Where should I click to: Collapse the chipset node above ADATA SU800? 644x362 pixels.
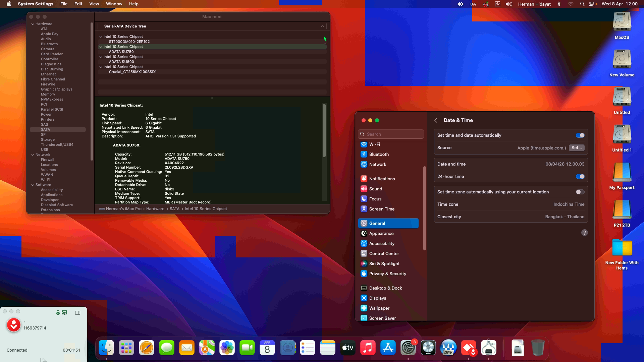pyautogui.click(x=101, y=57)
